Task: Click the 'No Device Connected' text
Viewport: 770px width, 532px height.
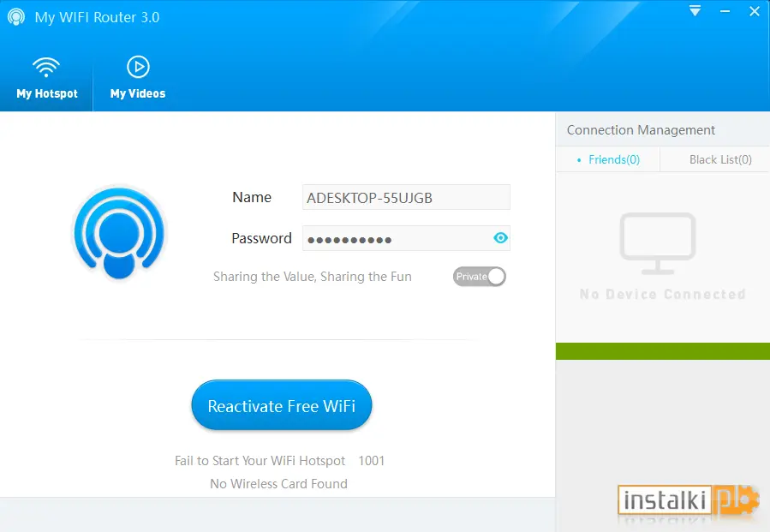Action: point(662,294)
